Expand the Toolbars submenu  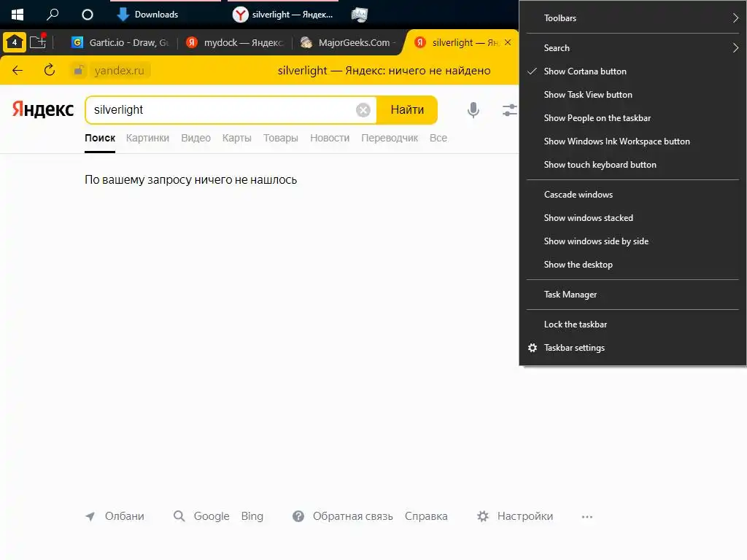(x=632, y=18)
